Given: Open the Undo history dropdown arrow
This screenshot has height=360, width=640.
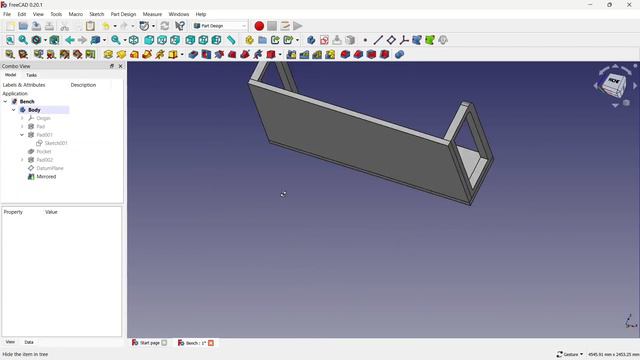Looking at the screenshot, I should pyautogui.click(x=115, y=26).
